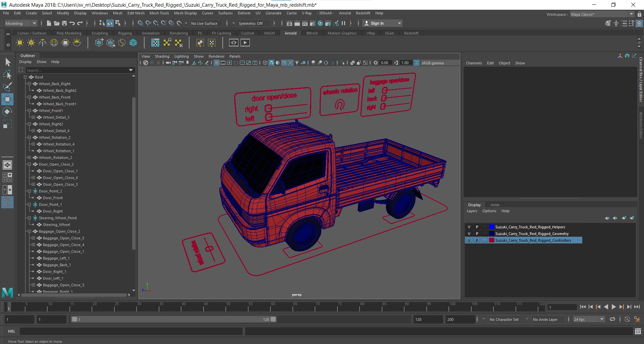This screenshot has height=344, width=644.
Task: Open Layers menu in layer editor
Action: click(472, 211)
